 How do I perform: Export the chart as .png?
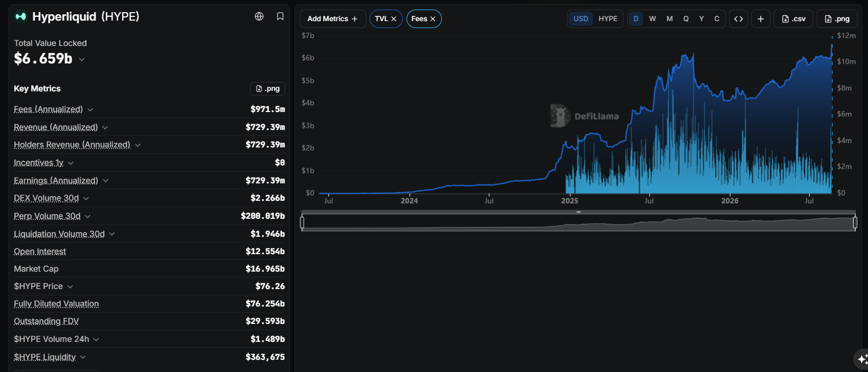(837, 18)
